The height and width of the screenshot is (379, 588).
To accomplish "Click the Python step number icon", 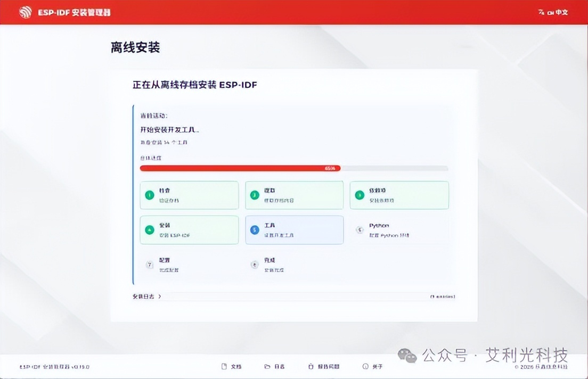I will tap(360, 230).
